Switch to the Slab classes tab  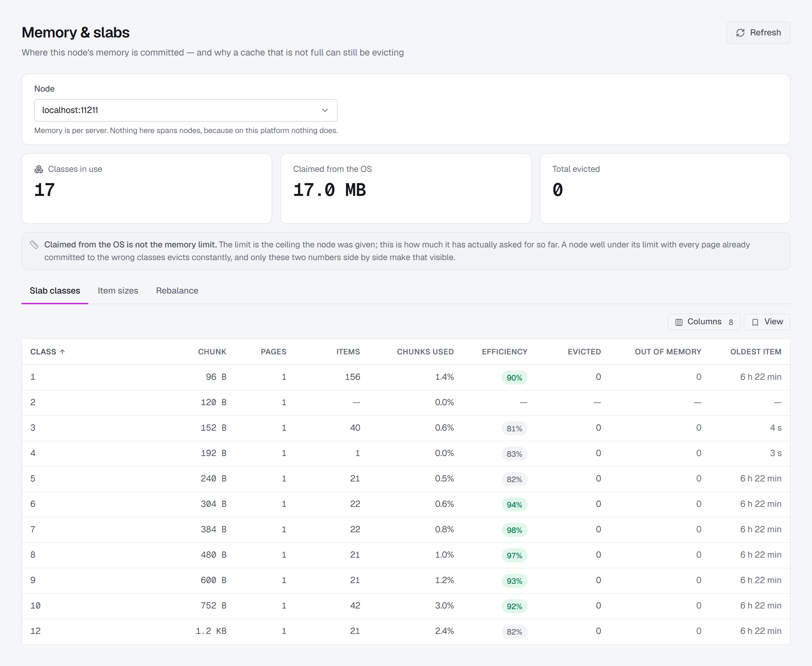pyautogui.click(x=55, y=291)
